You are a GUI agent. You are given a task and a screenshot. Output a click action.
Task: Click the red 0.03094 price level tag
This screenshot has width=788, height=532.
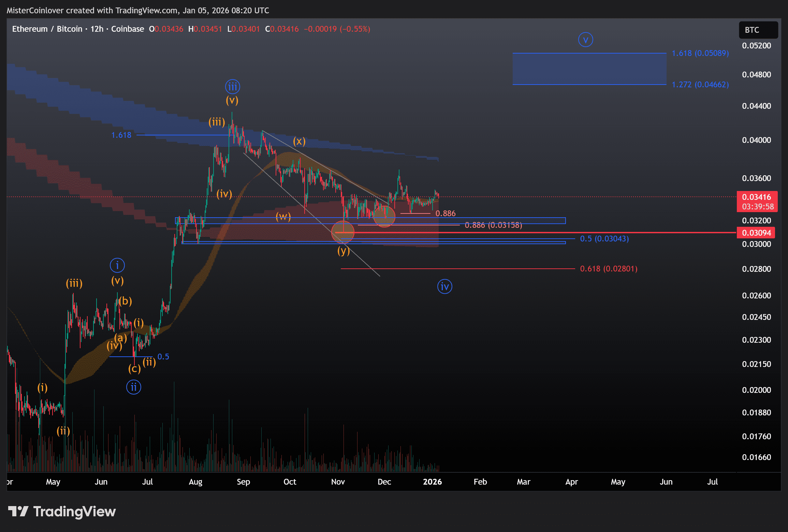pos(756,233)
